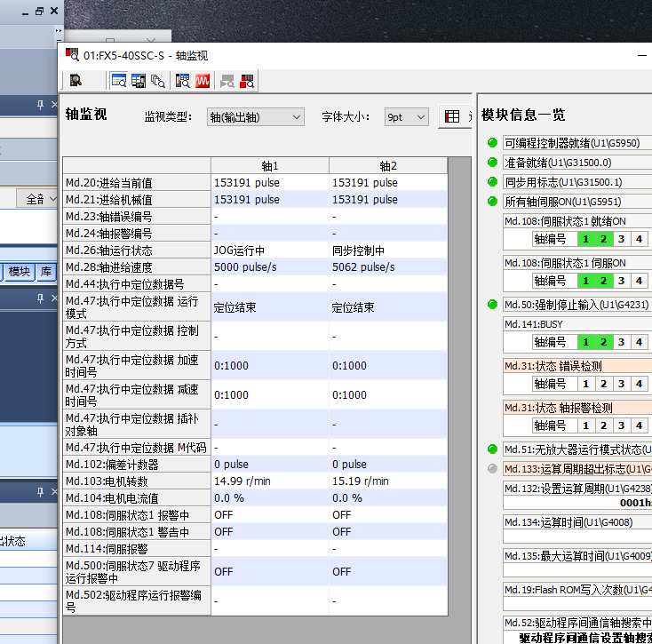652x644 pixels.
Task: Click the third toolbar icon in axis monitor
Action: (139, 81)
